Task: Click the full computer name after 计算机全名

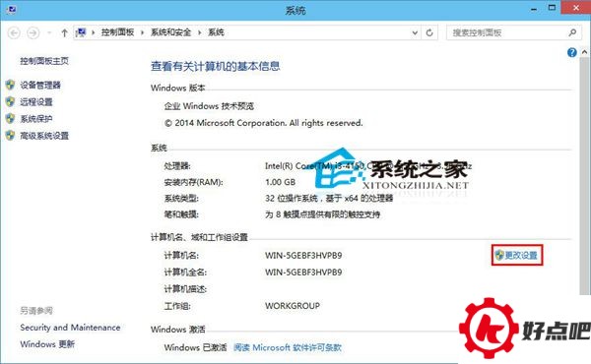Action: [x=303, y=273]
